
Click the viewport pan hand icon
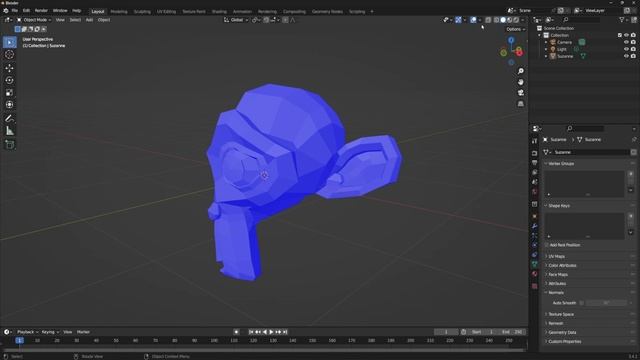[521, 82]
